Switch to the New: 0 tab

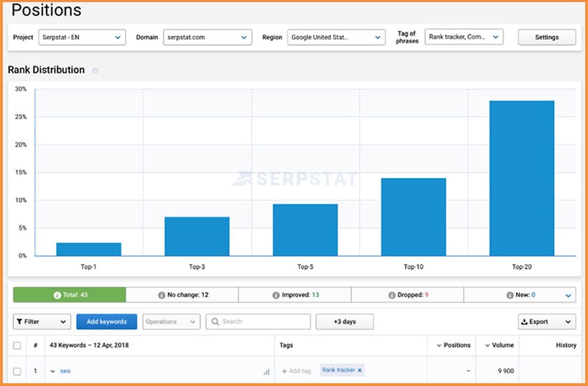(520, 295)
